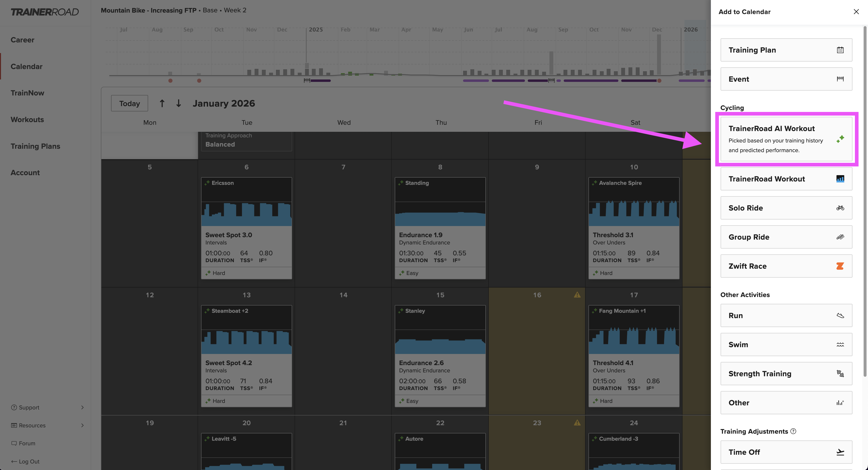The height and width of the screenshot is (470, 868).
Task: Jump to Today on the calendar
Action: pos(129,103)
